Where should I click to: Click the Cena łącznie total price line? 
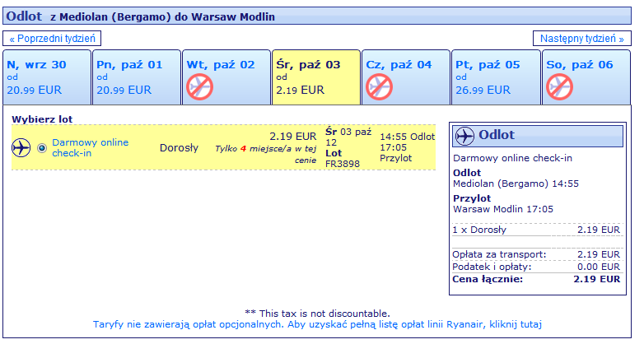[x=536, y=279]
